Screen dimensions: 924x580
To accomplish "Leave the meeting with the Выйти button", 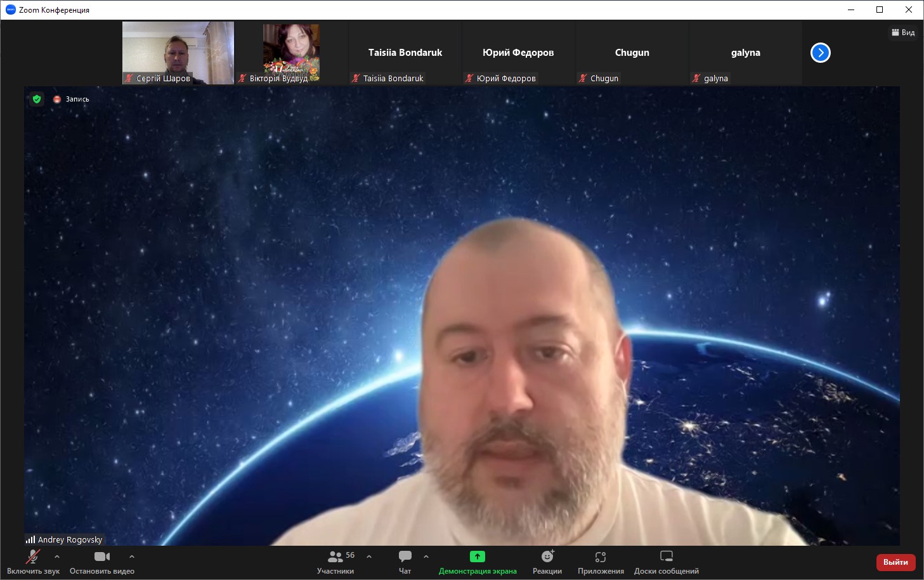I will [896, 562].
